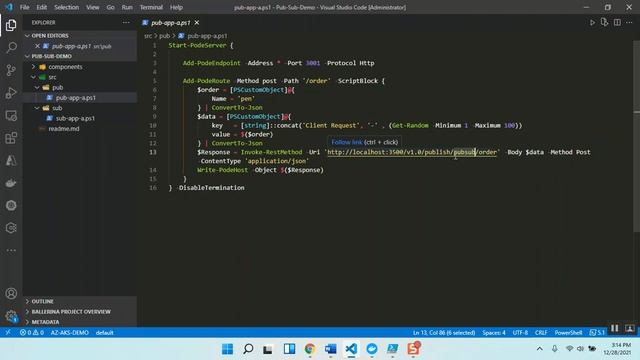Open the Manage gear menu
This screenshot has height=360, width=640.
11,316
